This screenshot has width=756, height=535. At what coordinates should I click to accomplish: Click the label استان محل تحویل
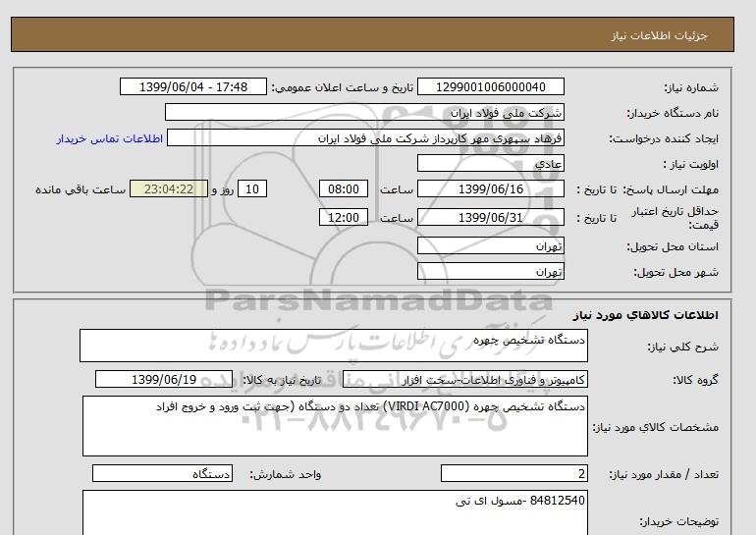673,246
